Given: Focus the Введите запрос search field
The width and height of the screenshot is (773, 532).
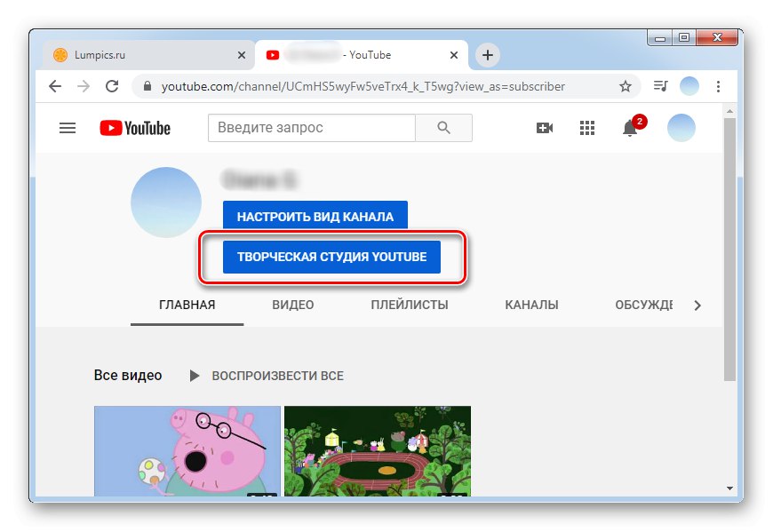Looking at the screenshot, I should [312, 128].
